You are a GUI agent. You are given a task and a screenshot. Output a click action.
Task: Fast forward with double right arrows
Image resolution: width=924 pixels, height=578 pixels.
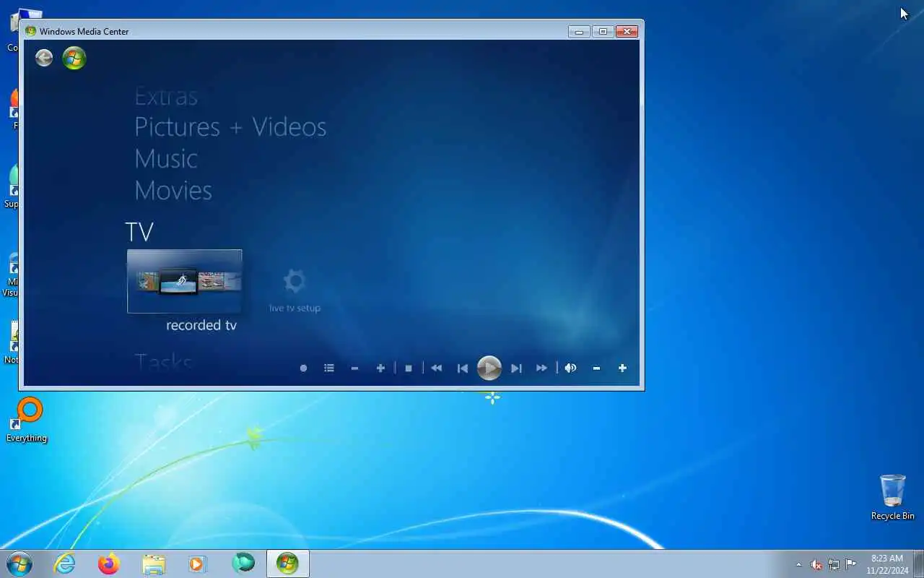(541, 368)
